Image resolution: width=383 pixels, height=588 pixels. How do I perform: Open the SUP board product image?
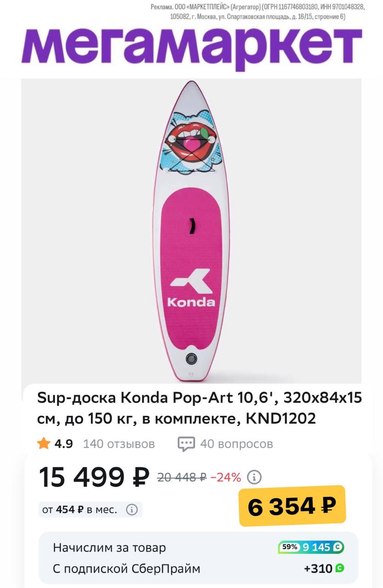pos(191,231)
